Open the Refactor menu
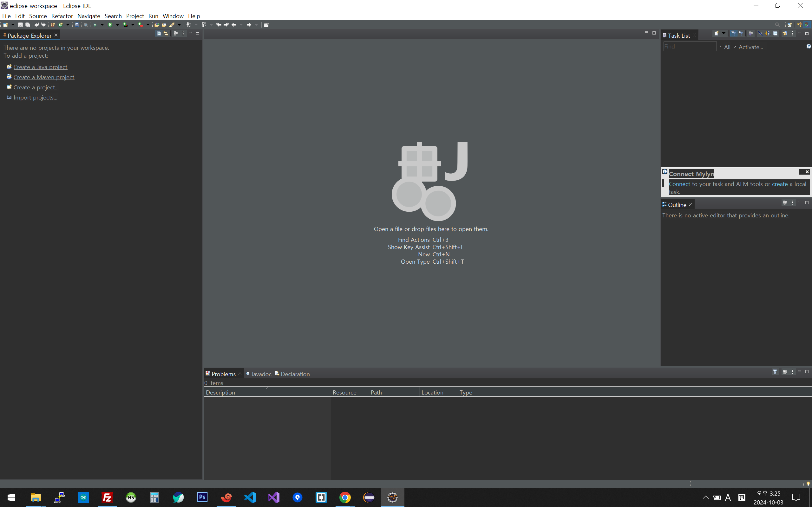Viewport: 812px width, 507px height. 62,16
